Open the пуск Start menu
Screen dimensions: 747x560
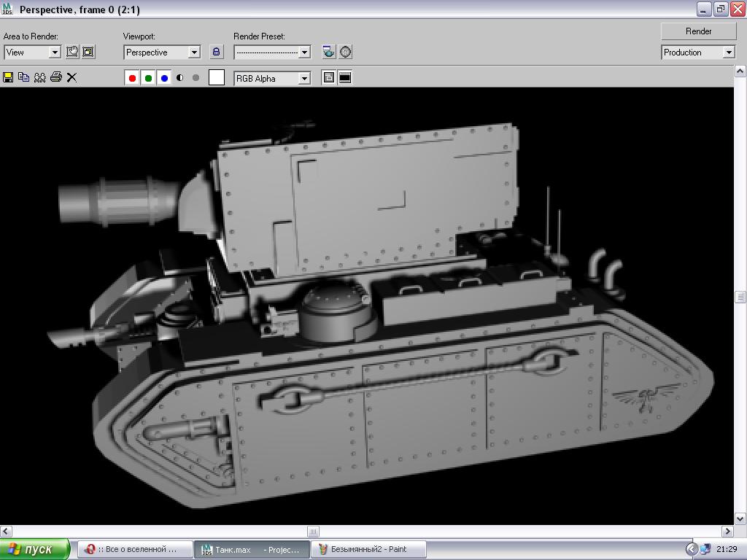(35, 549)
